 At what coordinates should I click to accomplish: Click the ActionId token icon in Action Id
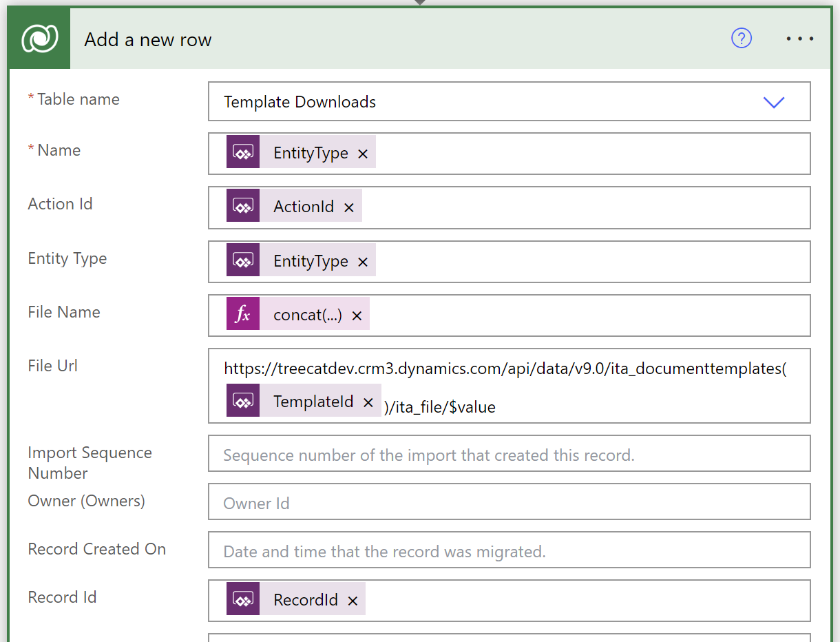tap(243, 206)
